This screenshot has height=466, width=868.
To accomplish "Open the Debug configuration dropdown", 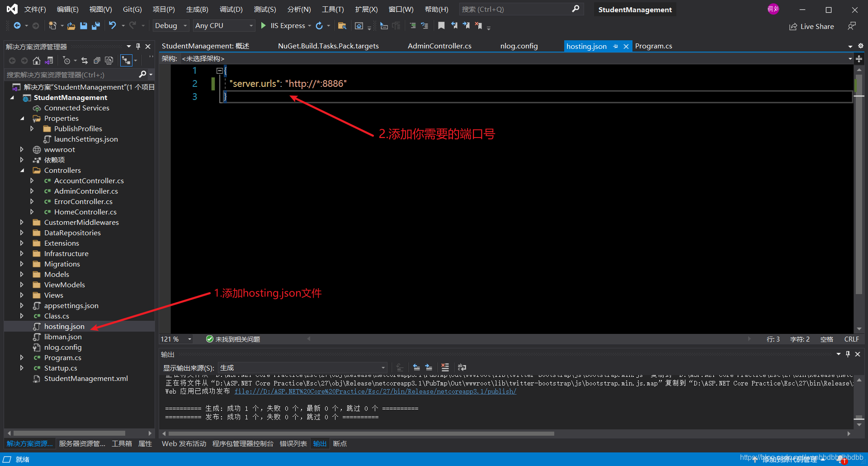I will pos(170,26).
